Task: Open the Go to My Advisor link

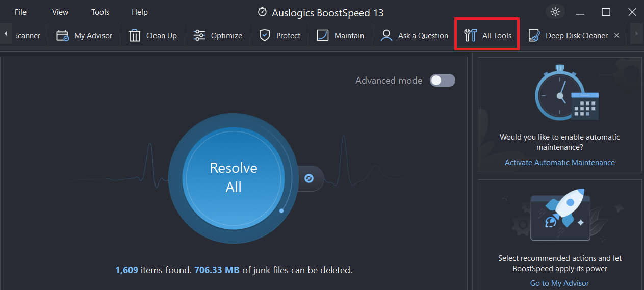Action: tap(559, 283)
